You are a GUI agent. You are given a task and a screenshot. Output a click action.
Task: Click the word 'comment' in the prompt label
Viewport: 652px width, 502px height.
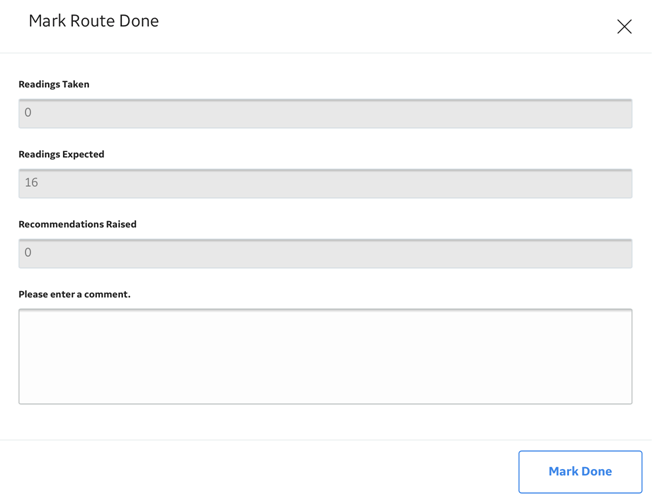106,294
